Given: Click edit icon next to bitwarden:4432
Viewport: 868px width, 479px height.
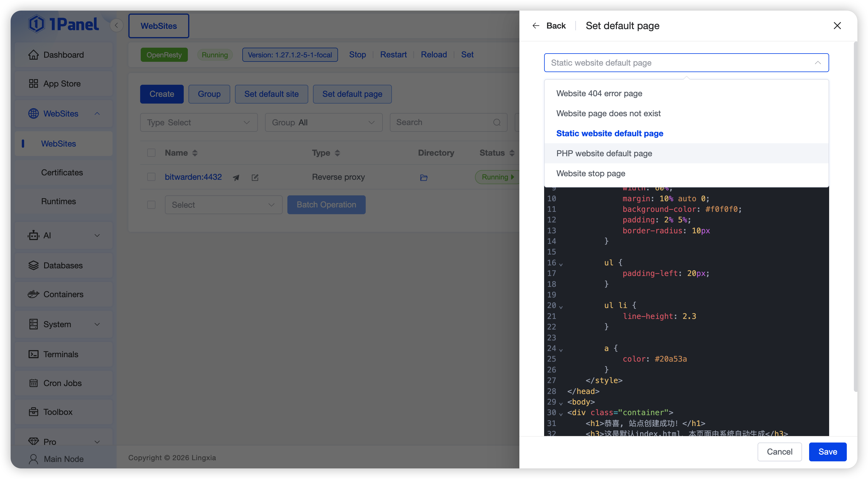Looking at the screenshot, I should tap(255, 177).
